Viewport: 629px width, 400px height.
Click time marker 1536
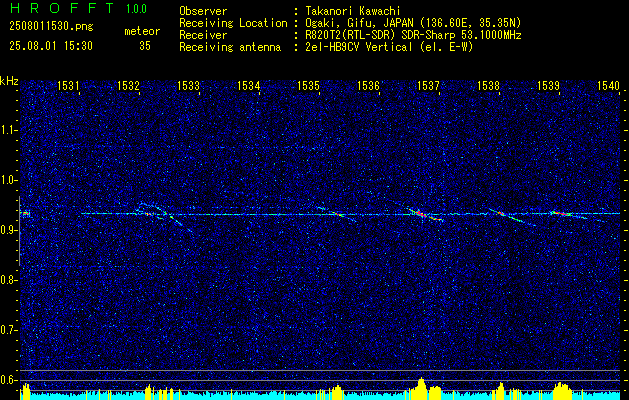(x=368, y=85)
